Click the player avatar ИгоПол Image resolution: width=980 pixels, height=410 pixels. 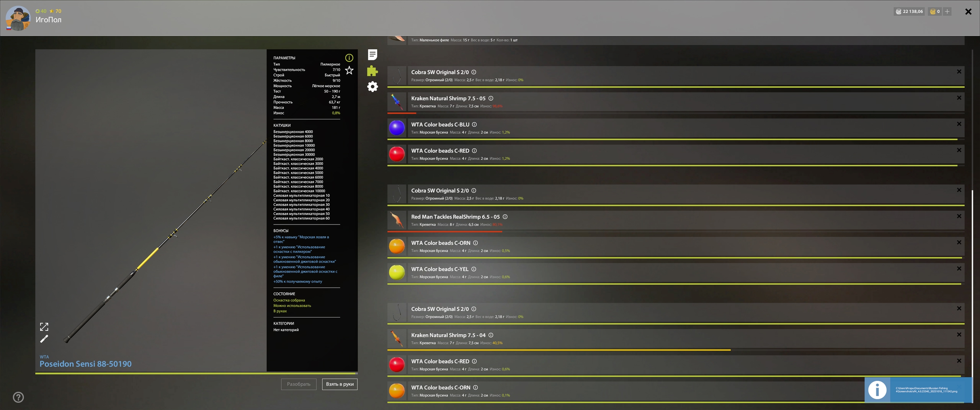click(x=18, y=18)
